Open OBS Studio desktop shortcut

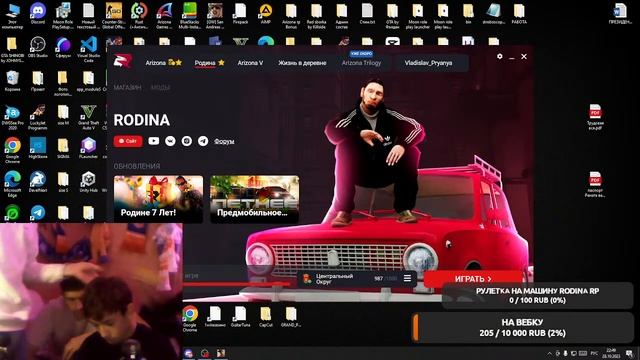(38, 47)
